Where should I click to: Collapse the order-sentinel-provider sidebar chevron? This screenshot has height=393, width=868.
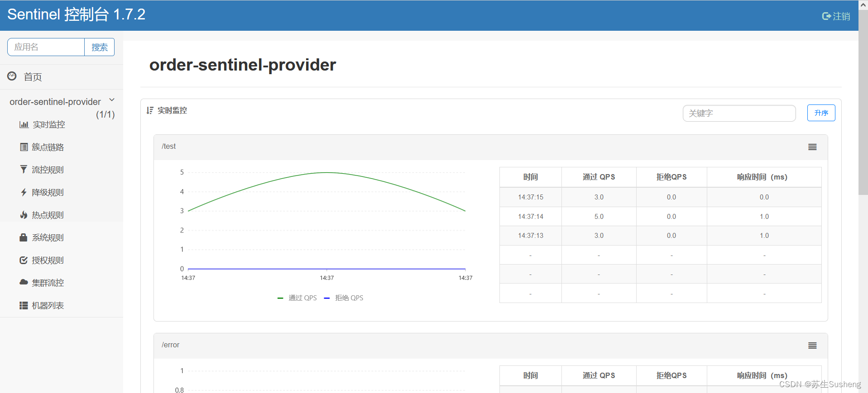112,100
